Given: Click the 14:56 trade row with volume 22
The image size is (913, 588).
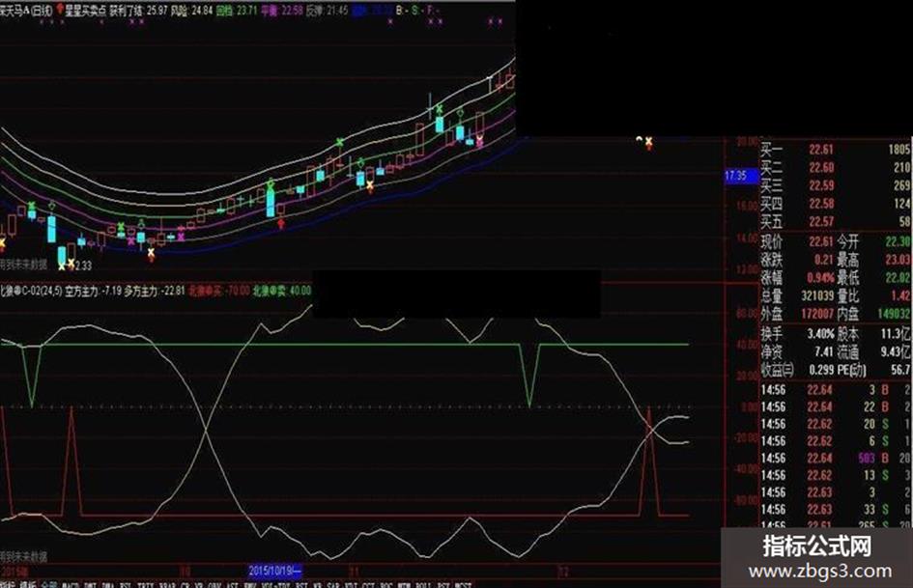Looking at the screenshot, I should 837,406.
